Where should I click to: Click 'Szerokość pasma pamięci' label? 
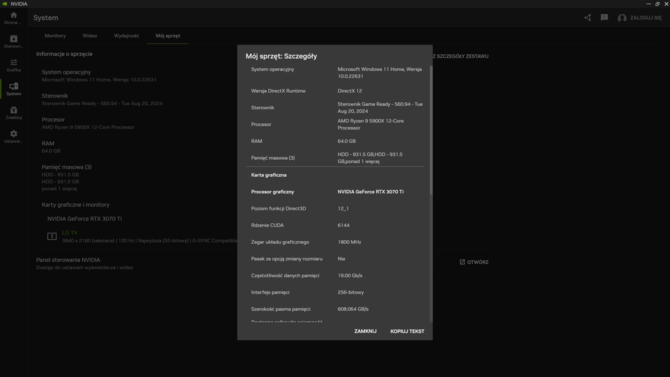[x=281, y=309]
